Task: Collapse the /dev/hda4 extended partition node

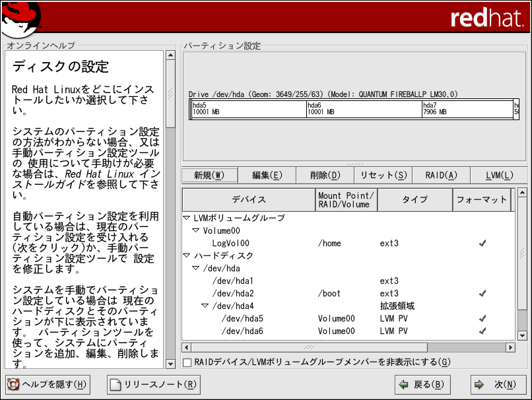Action: click(205, 306)
